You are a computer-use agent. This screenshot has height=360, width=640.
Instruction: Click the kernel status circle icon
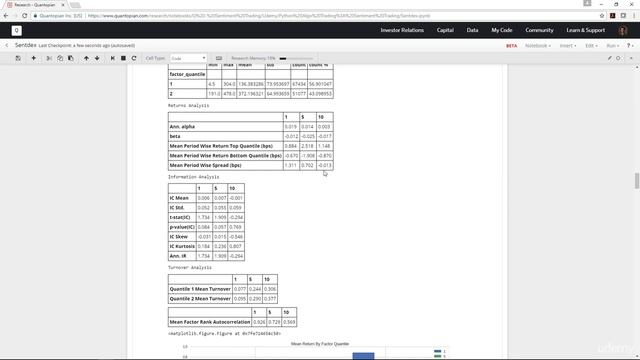(618, 58)
